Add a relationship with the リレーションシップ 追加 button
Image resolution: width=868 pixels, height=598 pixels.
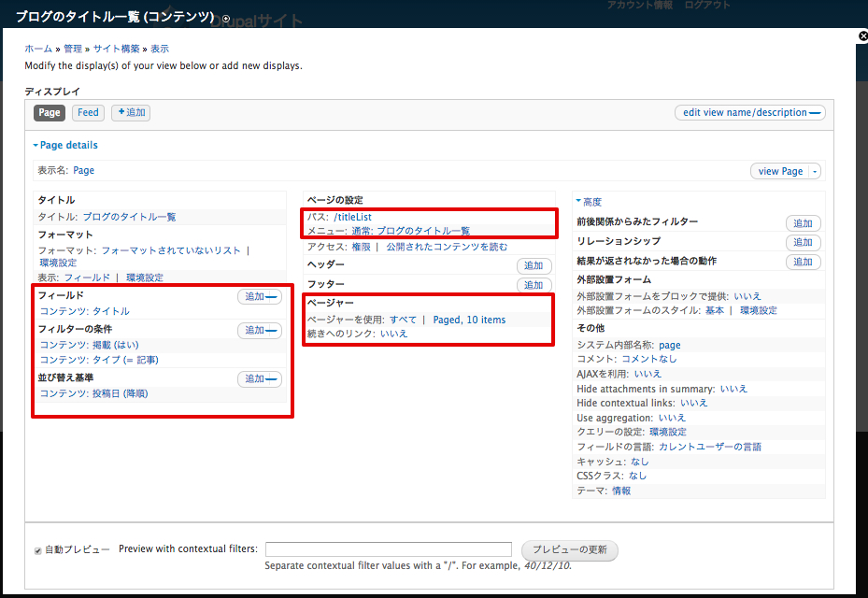tap(803, 242)
